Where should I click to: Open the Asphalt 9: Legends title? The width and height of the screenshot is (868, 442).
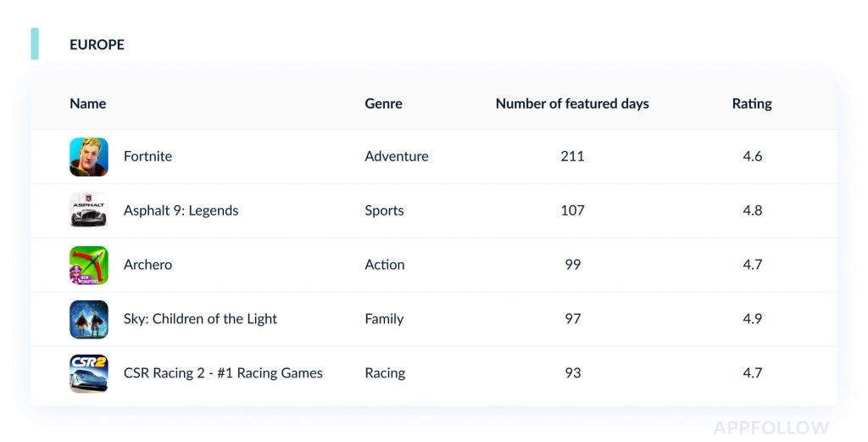click(181, 210)
